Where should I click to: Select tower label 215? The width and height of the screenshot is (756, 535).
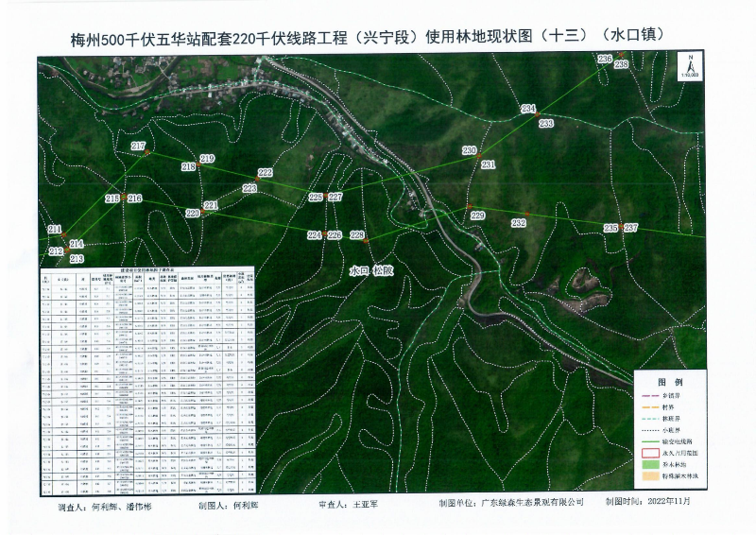click(112, 198)
